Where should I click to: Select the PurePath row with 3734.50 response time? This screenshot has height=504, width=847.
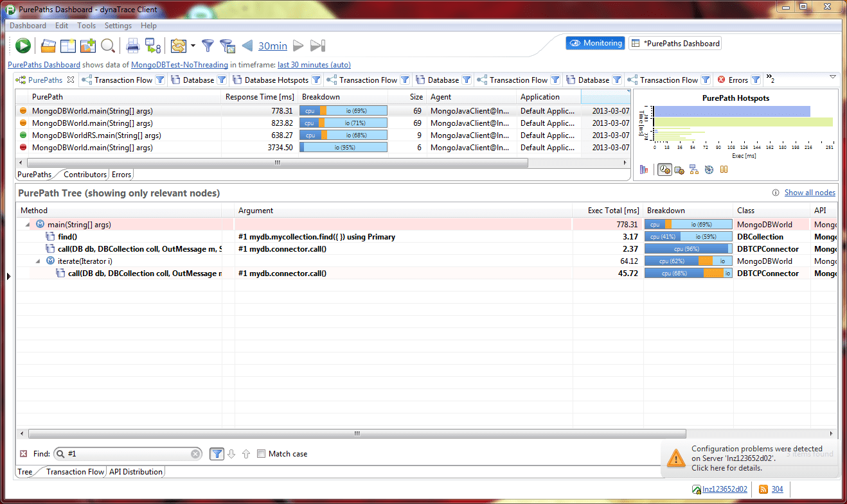point(323,148)
